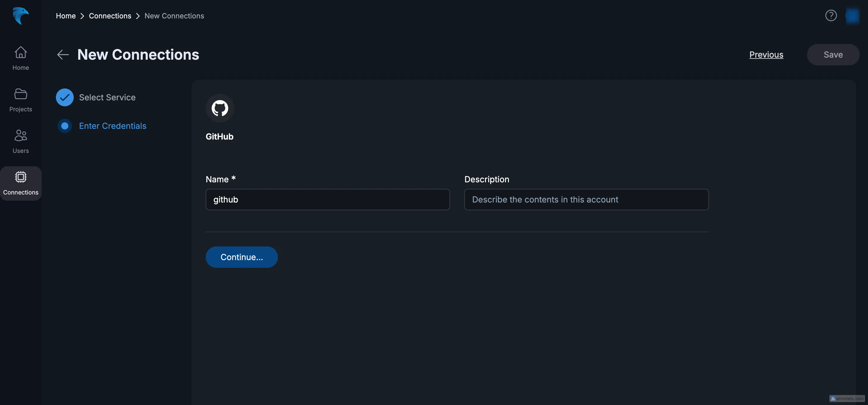
Task: Click the Previous link
Action: (766, 55)
